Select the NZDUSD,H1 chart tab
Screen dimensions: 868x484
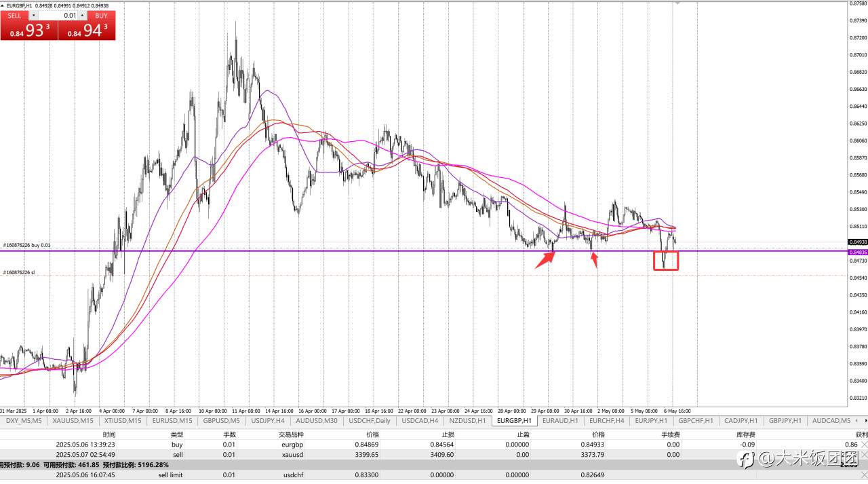coord(468,421)
